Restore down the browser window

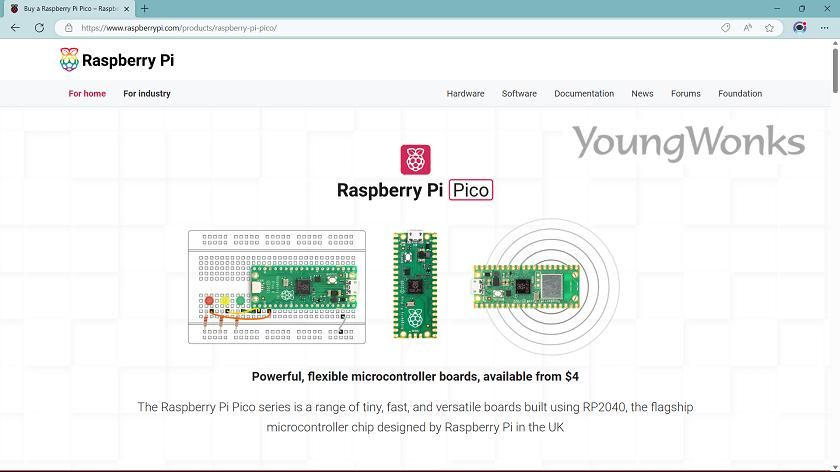(802, 9)
